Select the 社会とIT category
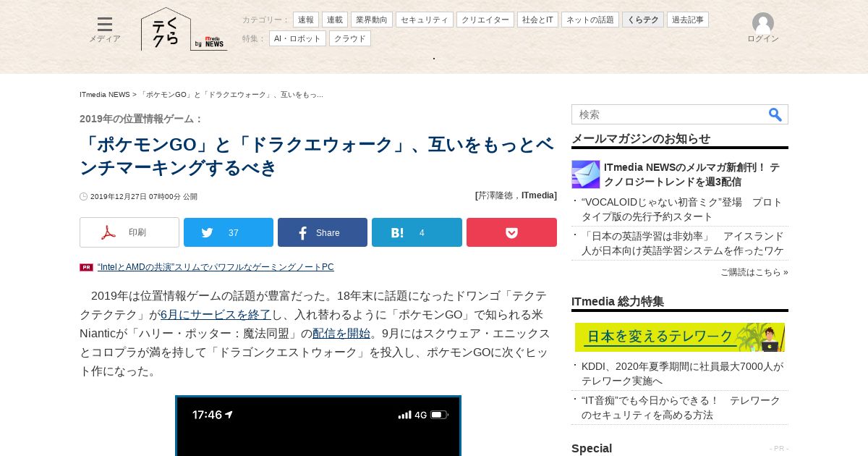Viewport: 868px width, 456px height. pyautogui.click(x=537, y=20)
